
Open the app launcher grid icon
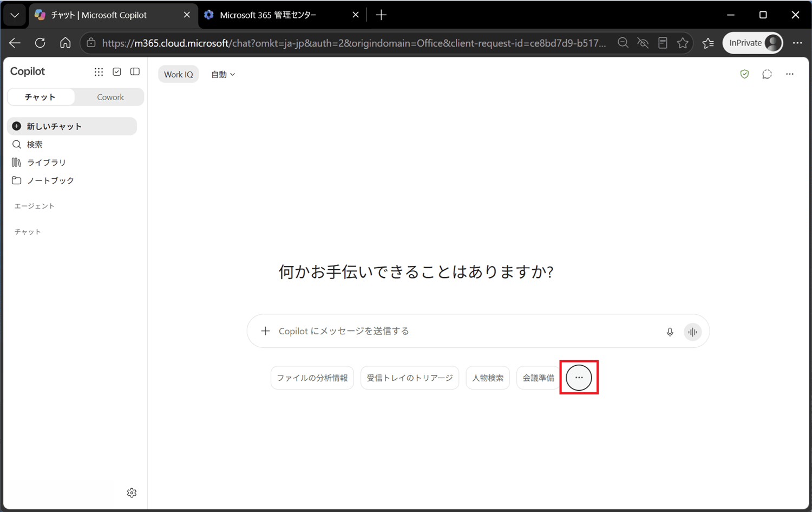(99, 72)
